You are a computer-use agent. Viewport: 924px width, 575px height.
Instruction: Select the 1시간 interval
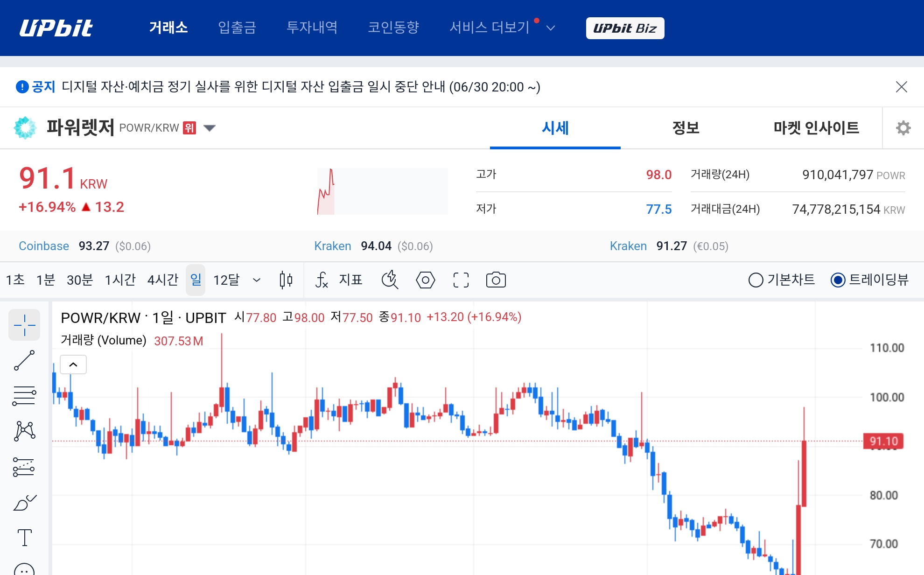click(120, 280)
